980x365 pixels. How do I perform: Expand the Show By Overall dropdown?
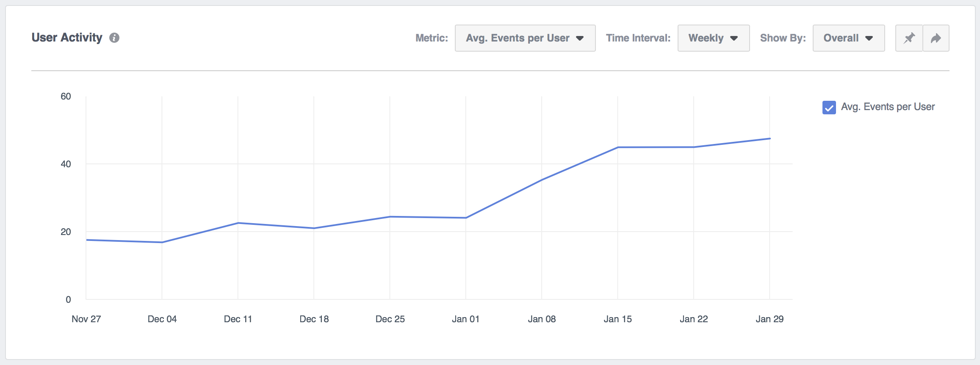[x=848, y=38]
